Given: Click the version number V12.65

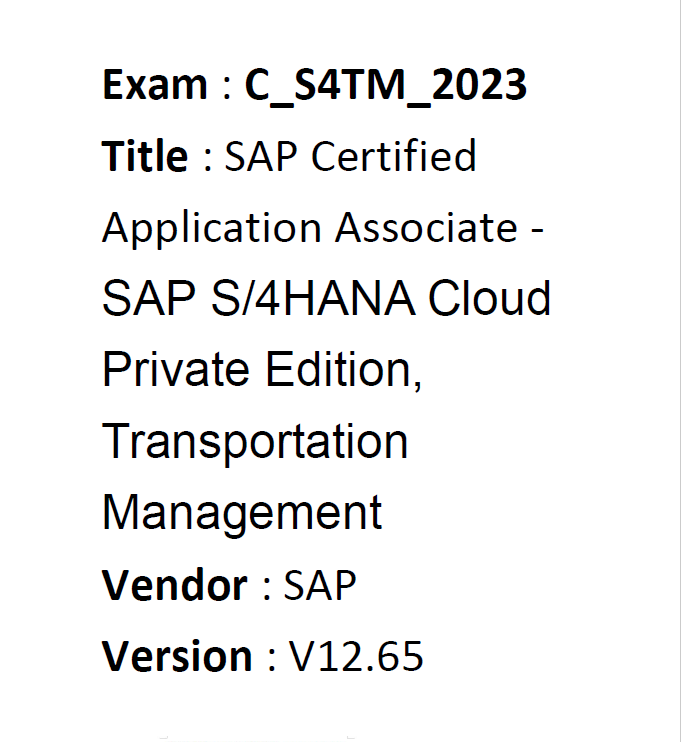Looking at the screenshot, I should point(356,656).
